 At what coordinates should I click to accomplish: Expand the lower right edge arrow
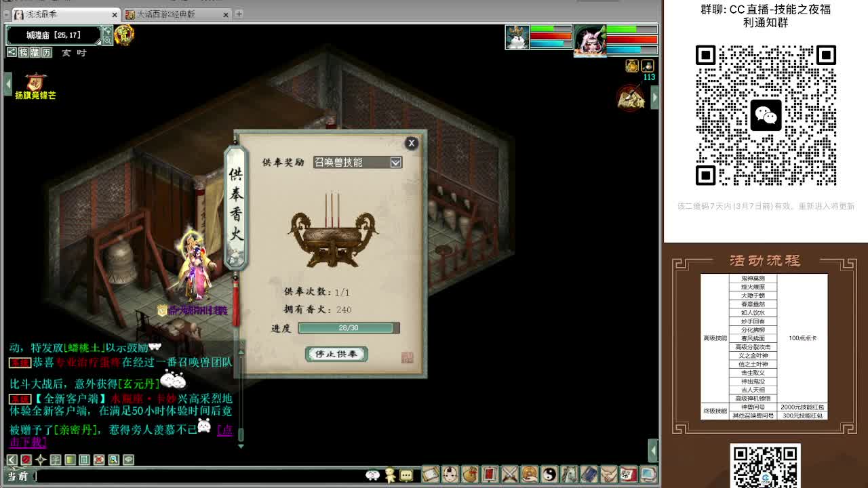click(x=653, y=449)
